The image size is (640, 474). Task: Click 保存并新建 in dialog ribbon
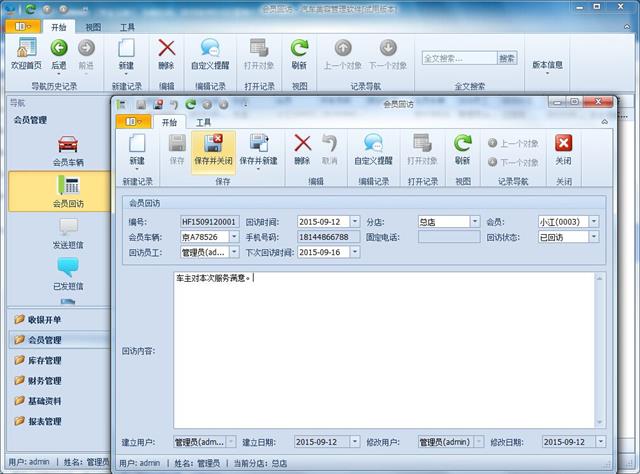coord(258,150)
